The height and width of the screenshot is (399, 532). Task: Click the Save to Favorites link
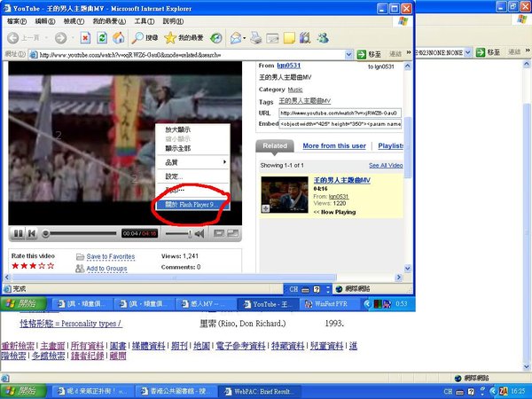(111, 256)
